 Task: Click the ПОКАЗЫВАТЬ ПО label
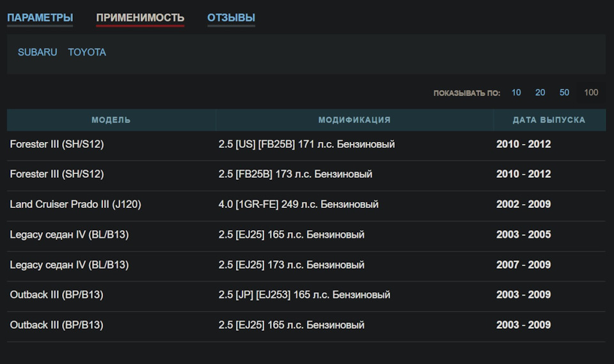point(467,93)
